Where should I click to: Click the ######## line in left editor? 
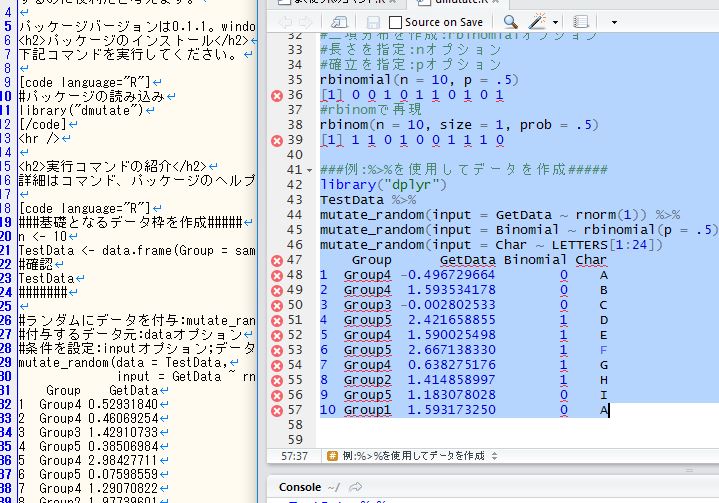click(42, 293)
